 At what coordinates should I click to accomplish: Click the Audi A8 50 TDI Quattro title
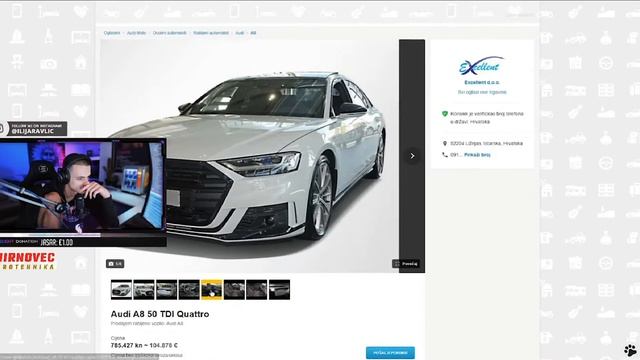click(x=160, y=314)
